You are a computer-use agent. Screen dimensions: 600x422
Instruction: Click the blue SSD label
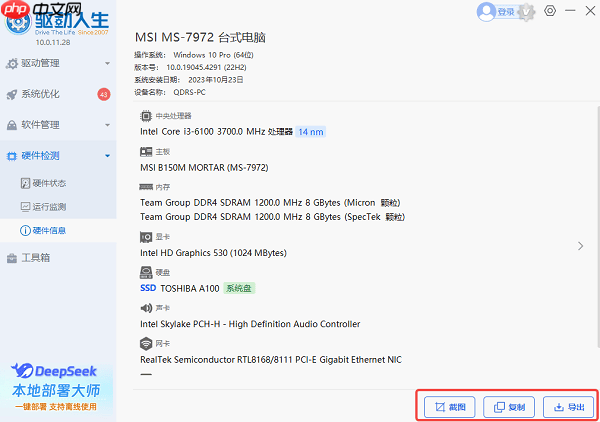point(148,288)
